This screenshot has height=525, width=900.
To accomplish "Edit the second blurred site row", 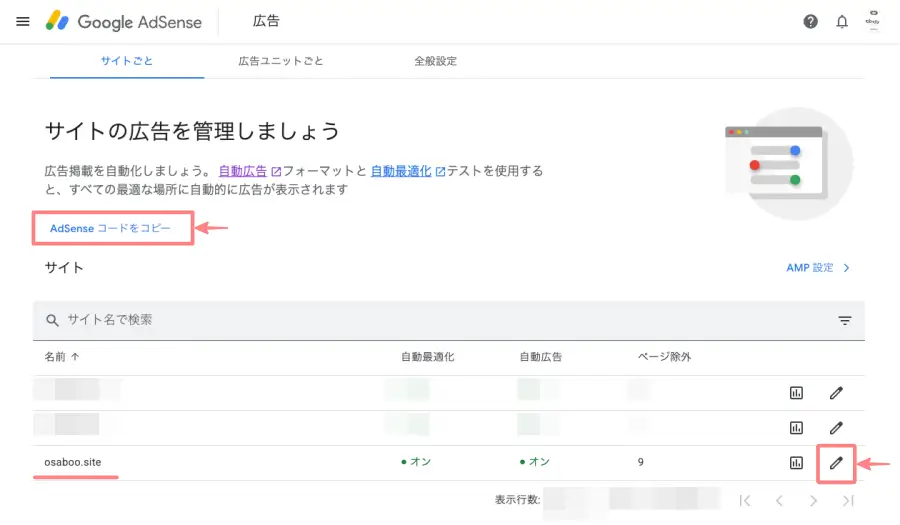I will tap(836, 428).
